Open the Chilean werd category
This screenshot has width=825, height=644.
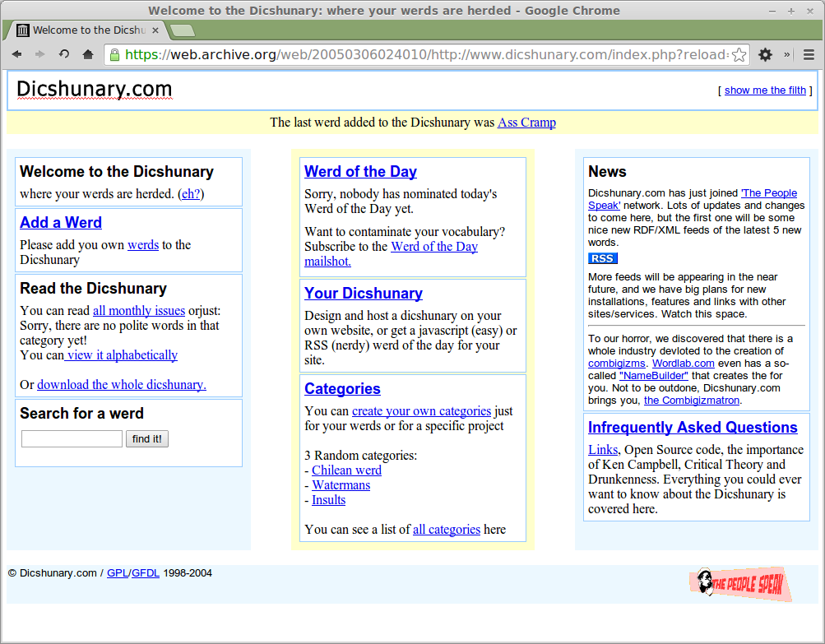point(347,470)
